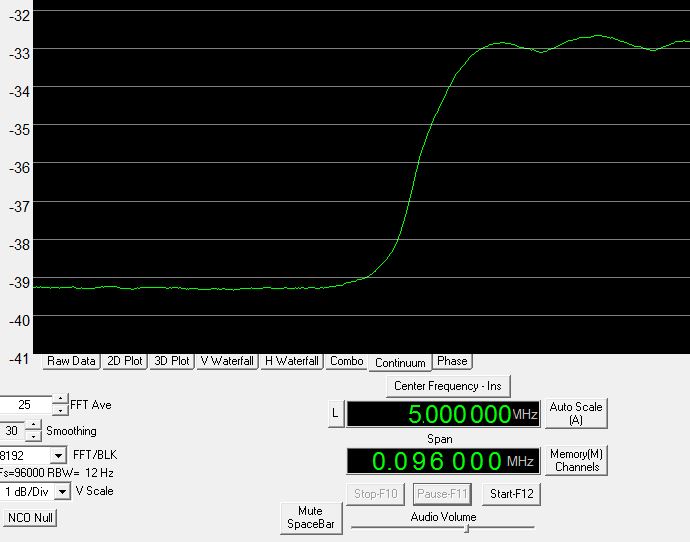Click the NCO Null button
Viewport: 690px width, 542px height.
(x=30, y=517)
